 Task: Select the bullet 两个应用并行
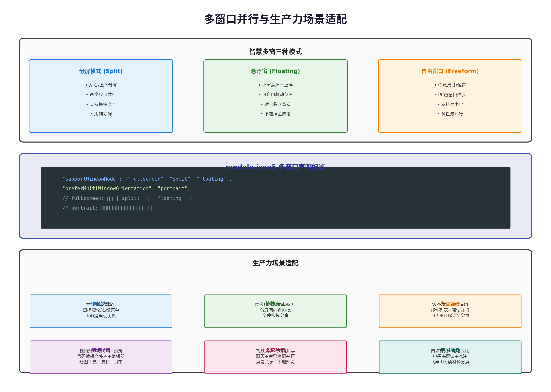coord(101,95)
